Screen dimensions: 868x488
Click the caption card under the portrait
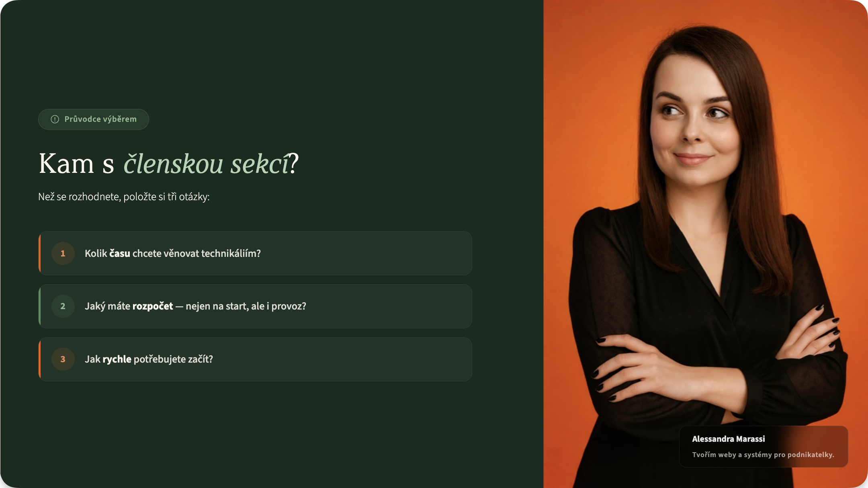point(764,447)
